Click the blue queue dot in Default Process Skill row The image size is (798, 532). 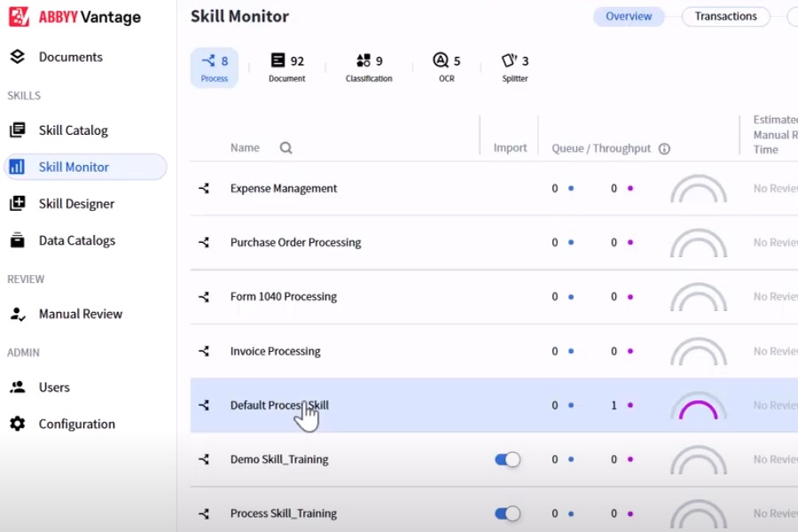pyautogui.click(x=571, y=405)
